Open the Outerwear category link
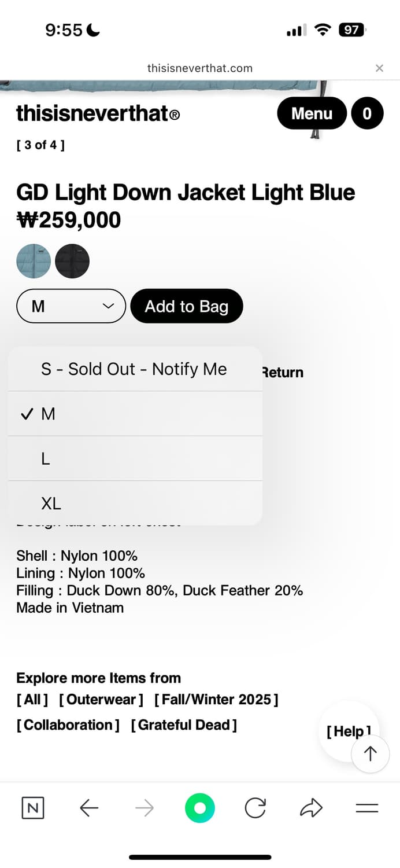Screen dimensions: 400x868 tap(101, 700)
